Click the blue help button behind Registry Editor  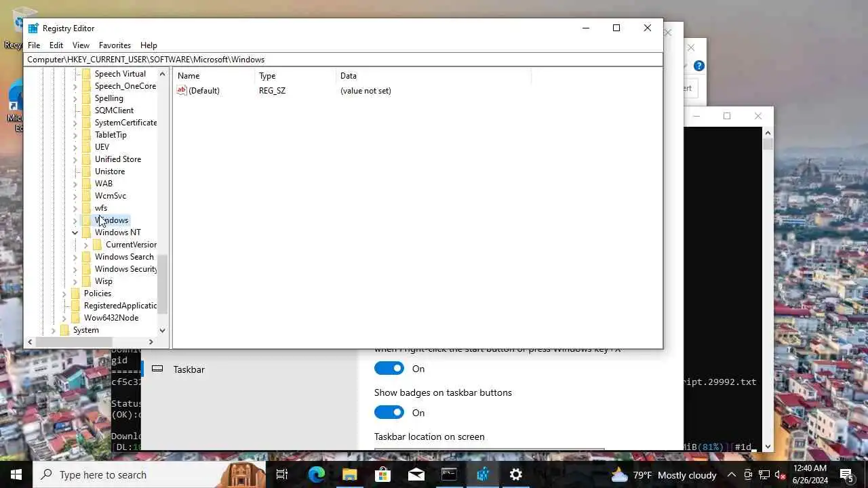(x=699, y=66)
